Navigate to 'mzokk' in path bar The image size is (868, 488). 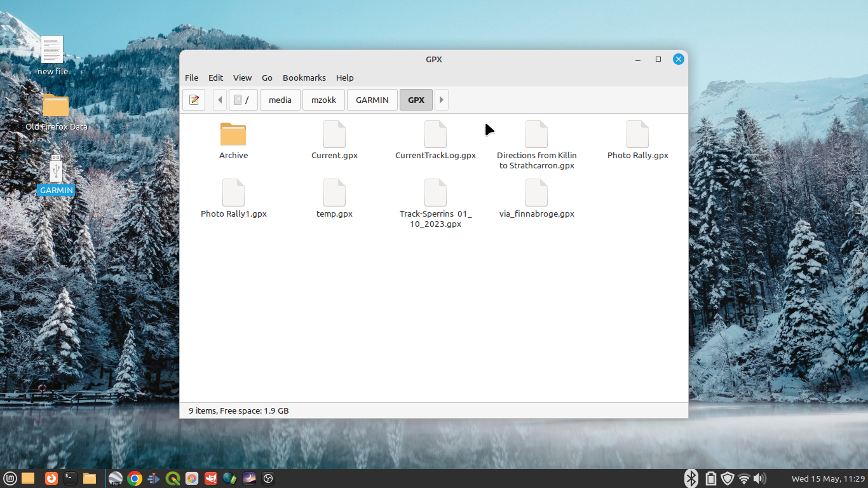click(324, 100)
